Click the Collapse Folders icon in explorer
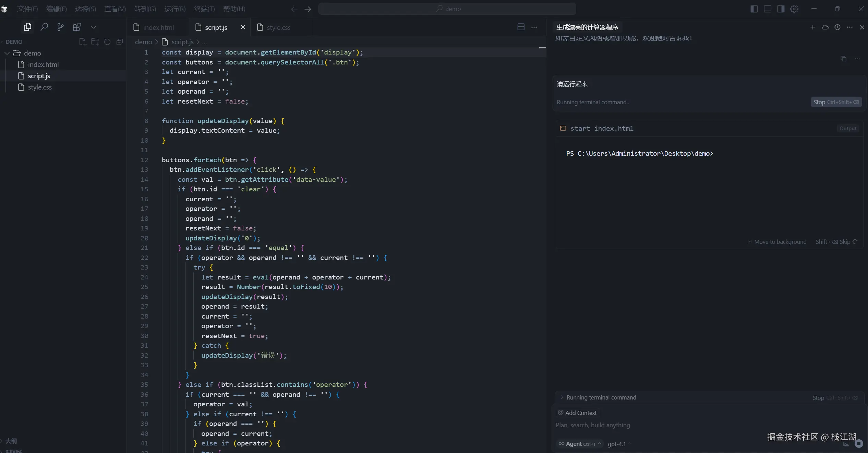This screenshot has width=868, height=453. click(120, 42)
